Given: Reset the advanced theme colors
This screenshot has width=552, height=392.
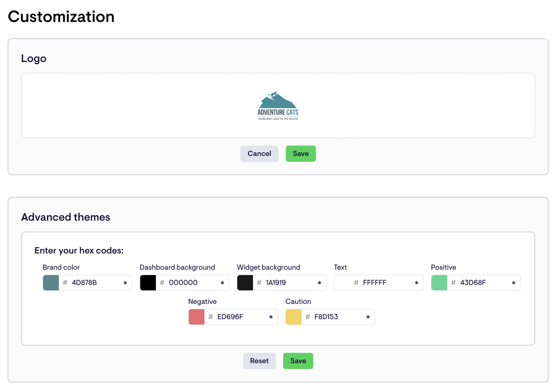Looking at the screenshot, I should pos(259,361).
